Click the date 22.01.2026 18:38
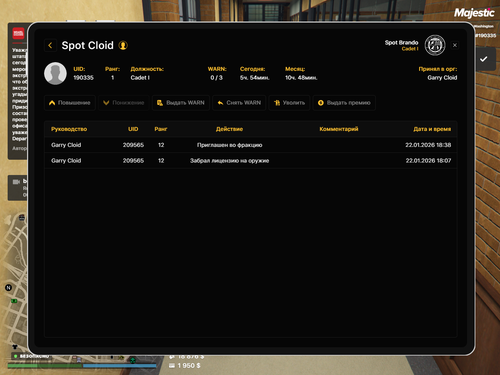This screenshot has width=500, height=375. (x=428, y=145)
